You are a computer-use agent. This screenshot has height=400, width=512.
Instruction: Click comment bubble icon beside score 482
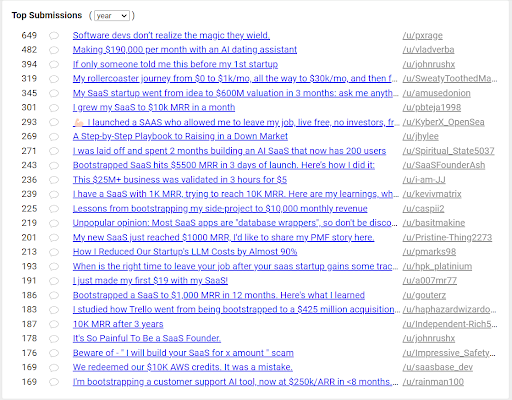[54, 50]
